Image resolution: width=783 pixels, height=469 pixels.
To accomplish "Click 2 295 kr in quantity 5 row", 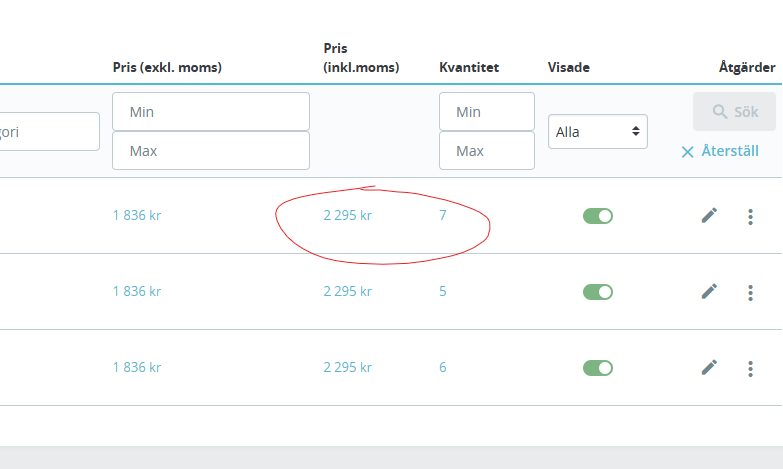I will click(x=348, y=291).
